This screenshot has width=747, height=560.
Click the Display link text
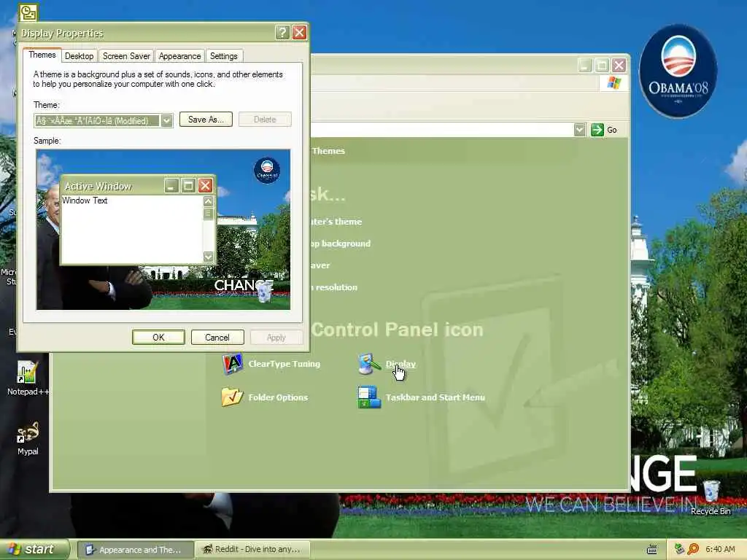coord(400,364)
